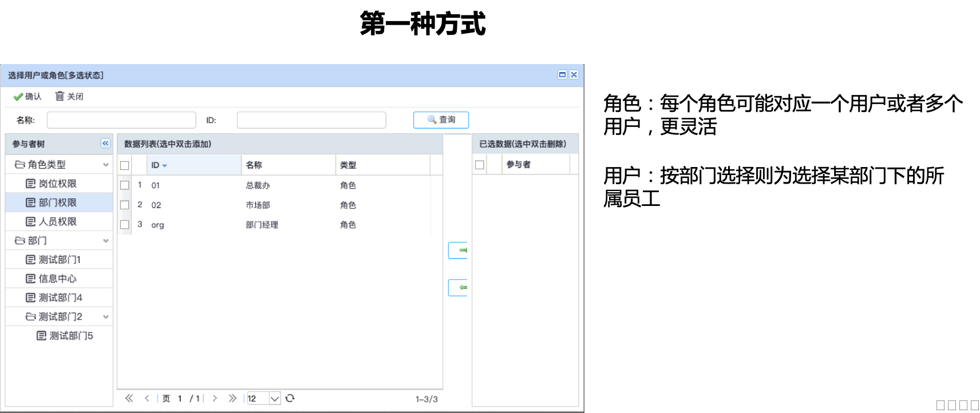Click the ID cell org
The width and height of the screenshot is (980, 413).
click(x=157, y=225)
